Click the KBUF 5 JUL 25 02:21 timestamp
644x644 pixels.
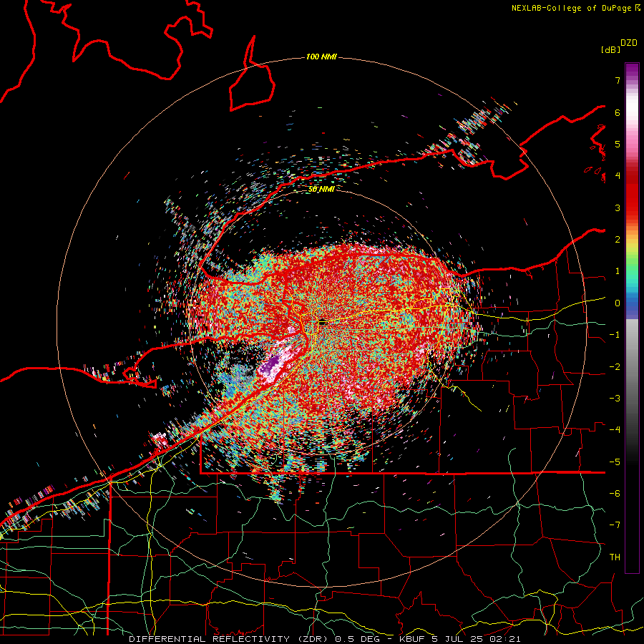[x=460, y=639]
